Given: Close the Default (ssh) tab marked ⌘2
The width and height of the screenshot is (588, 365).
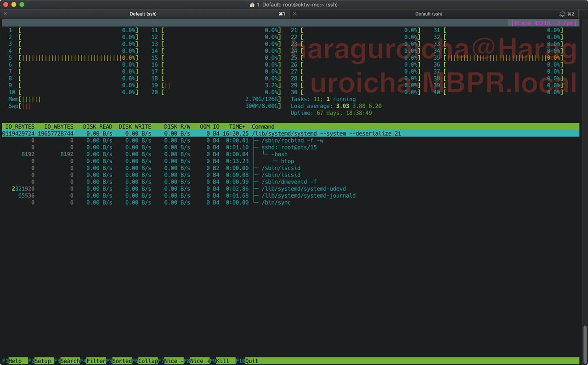Looking at the screenshot, I should pyautogui.click(x=294, y=14).
